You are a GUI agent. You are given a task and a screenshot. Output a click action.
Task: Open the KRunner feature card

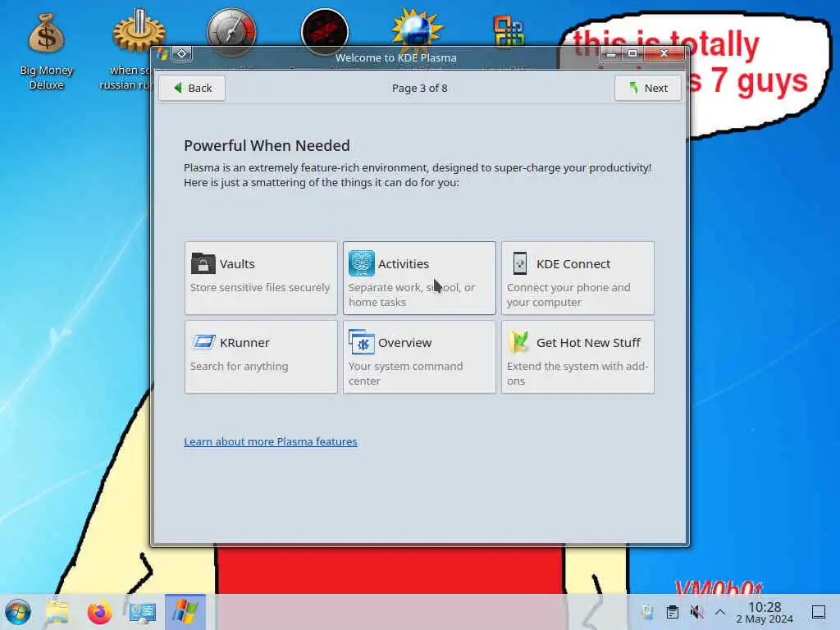tap(261, 357)
